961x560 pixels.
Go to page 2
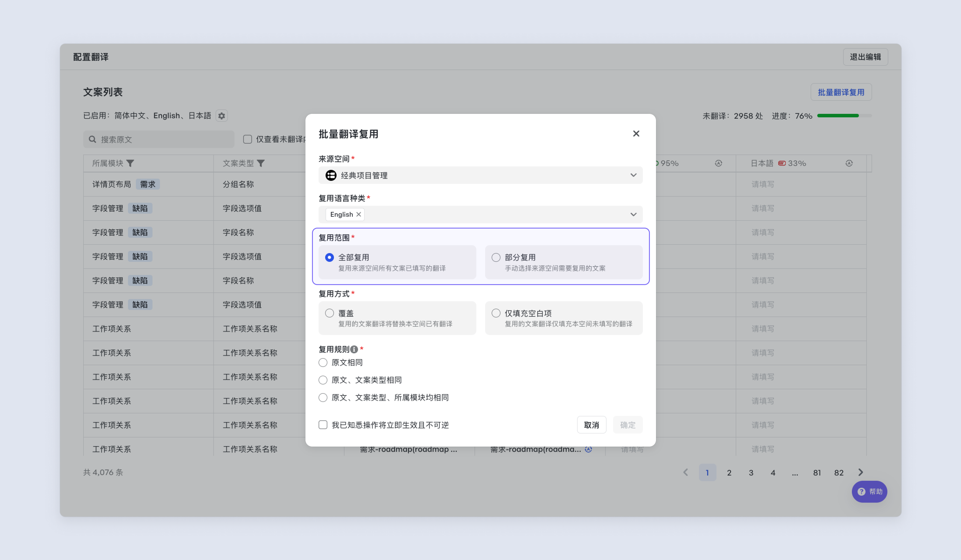[x=729, y=472]
